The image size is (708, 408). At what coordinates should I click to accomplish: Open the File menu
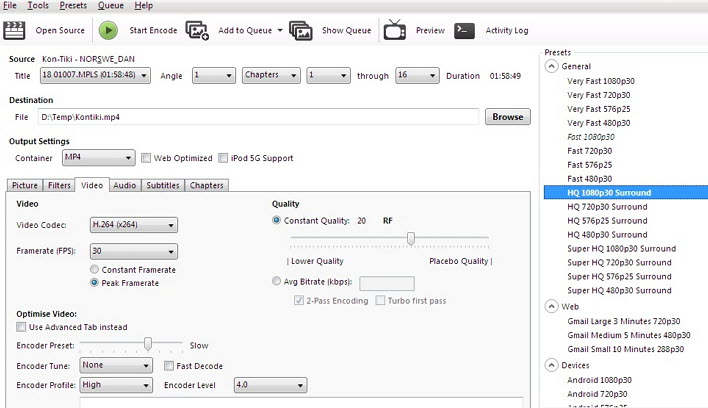[9, 5]
